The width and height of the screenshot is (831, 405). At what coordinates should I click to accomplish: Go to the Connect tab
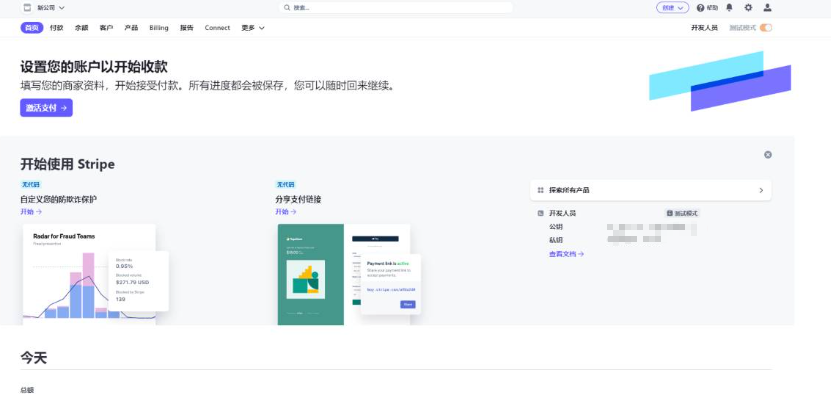tap(217, 28)
